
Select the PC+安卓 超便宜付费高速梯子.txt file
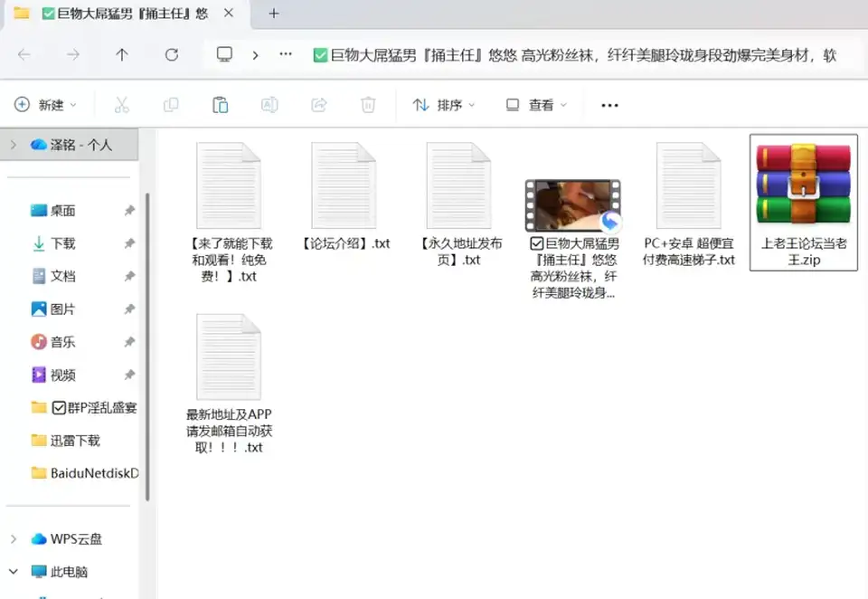(689, 204)
